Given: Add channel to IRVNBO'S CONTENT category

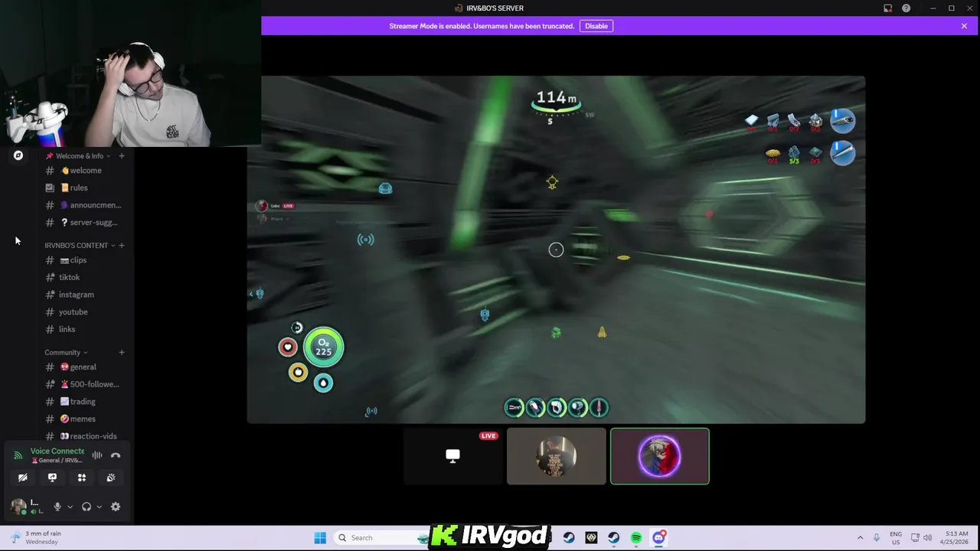Looking at the screenshot, I should 122,246.
